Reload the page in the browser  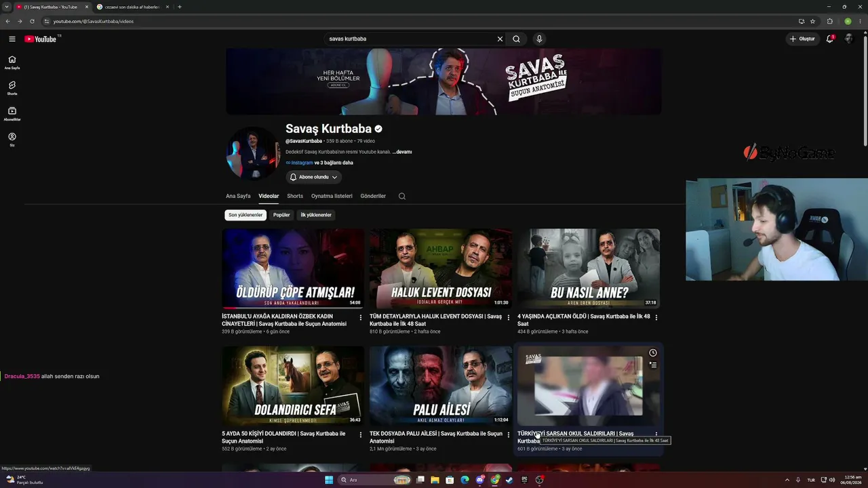click(32, 21)
